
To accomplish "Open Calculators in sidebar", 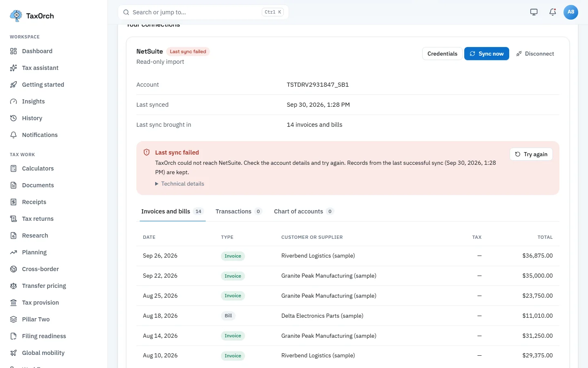I will (x=38, y=168).
